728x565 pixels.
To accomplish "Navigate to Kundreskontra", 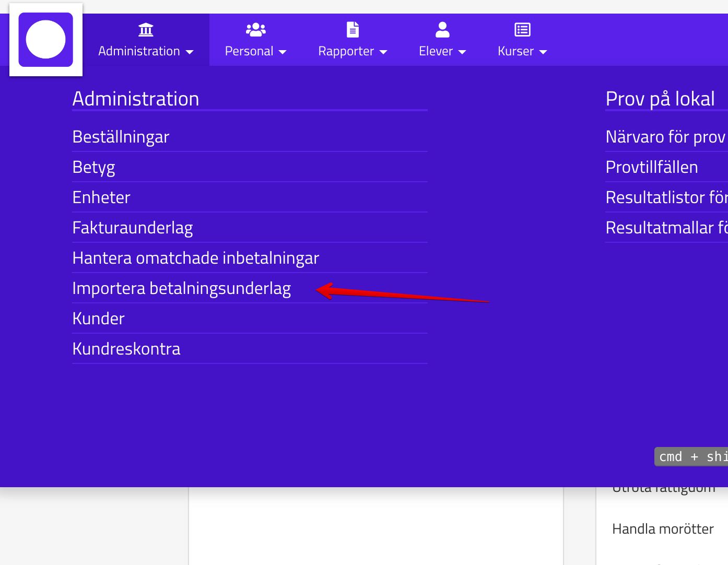I will click(126, 349).
